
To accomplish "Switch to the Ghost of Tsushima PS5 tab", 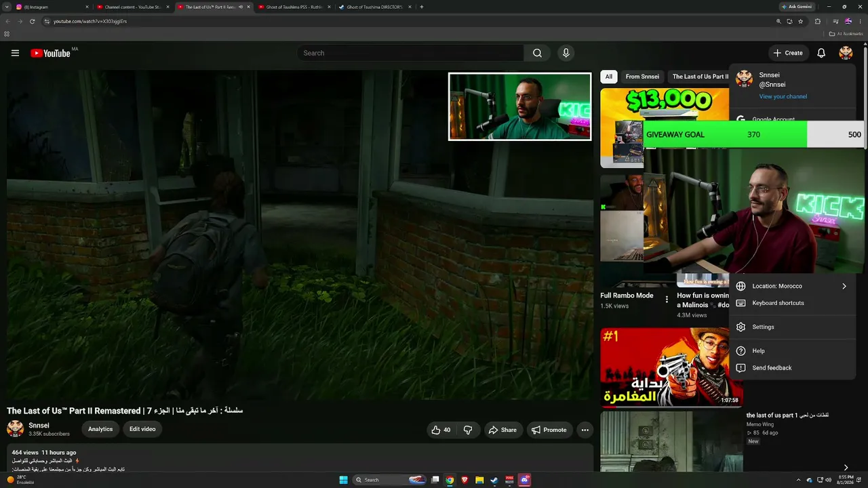I will click(x=294, y=7).
